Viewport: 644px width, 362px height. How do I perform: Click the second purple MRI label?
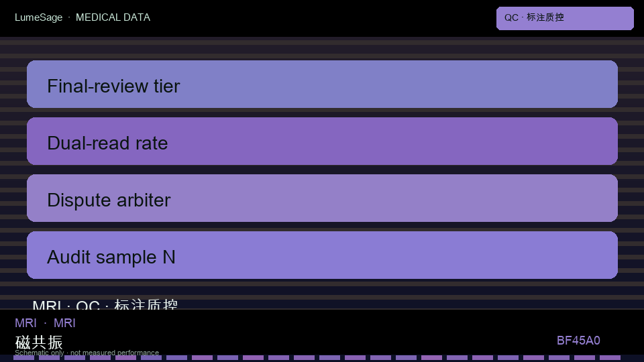tap(64, 323)
